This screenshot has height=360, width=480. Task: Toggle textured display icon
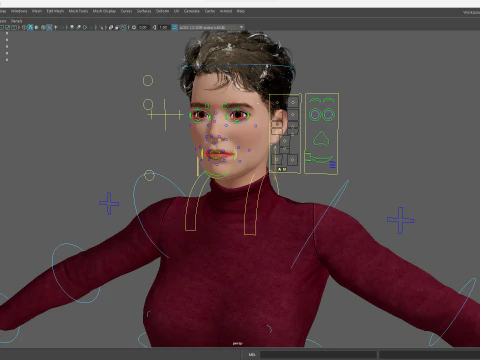pos(50,27)
